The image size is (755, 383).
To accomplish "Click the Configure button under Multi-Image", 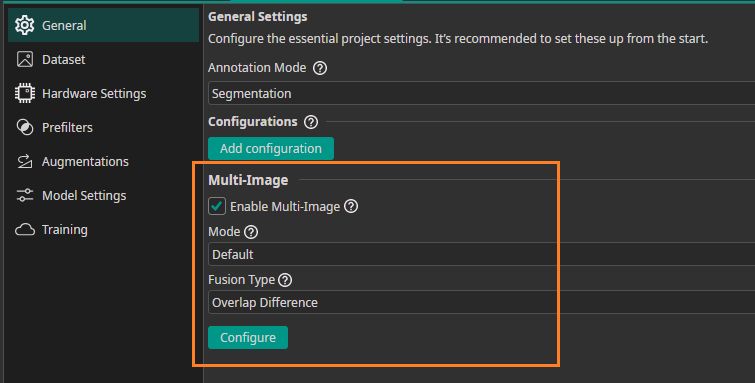I will (x=248, y=337).
